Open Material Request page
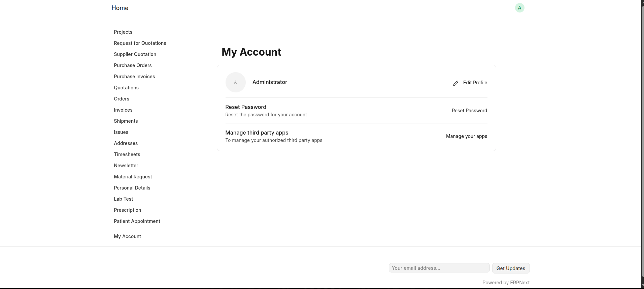Screen dimensions: 644x289 click(x=133, y=177)
